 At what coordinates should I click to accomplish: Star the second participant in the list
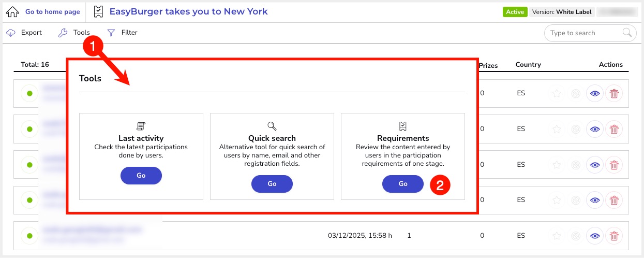point(557,129)
